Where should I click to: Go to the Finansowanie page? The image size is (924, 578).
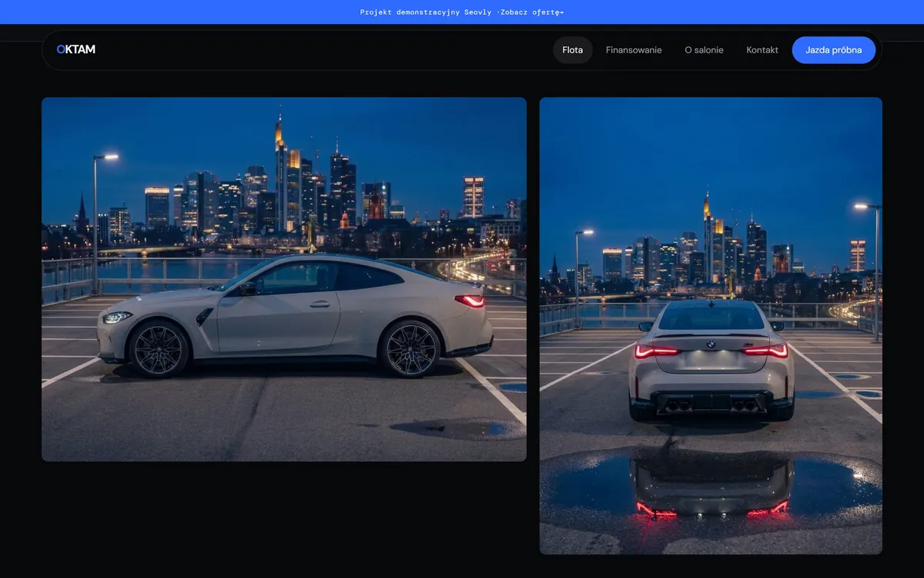point(634,50)
